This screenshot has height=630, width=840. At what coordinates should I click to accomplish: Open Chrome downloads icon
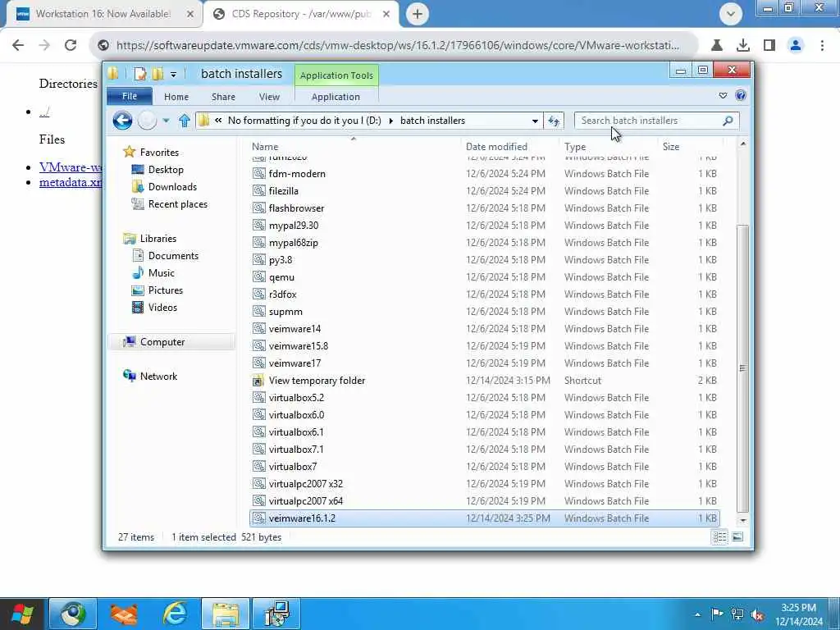[x=743, y=45]
